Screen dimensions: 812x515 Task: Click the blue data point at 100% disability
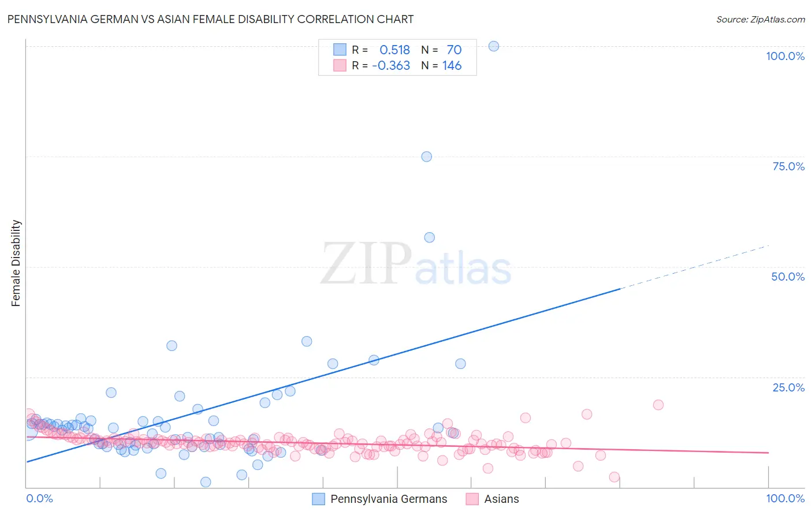click(494, 46)
